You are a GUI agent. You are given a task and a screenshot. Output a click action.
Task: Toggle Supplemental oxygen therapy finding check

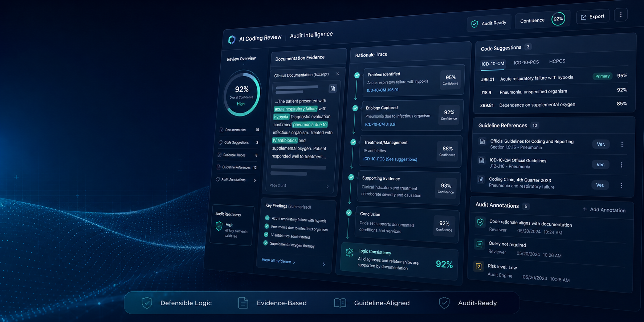point(265,243)
